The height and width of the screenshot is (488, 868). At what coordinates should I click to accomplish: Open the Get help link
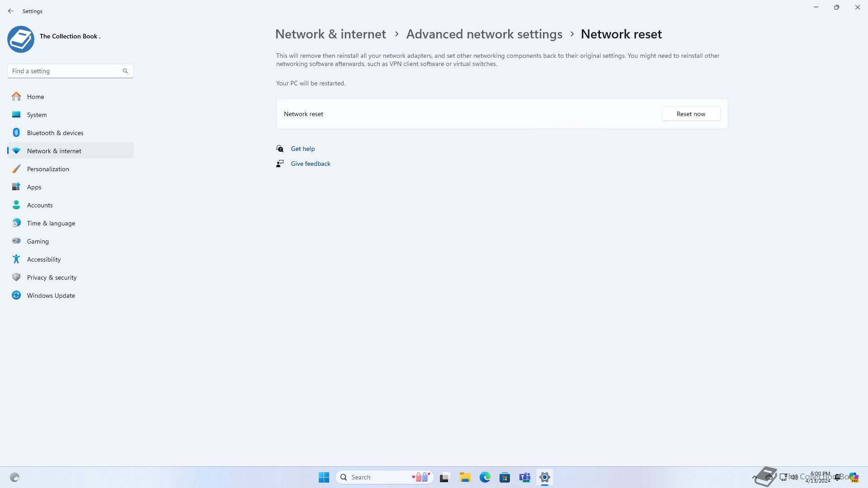point(302,149)
